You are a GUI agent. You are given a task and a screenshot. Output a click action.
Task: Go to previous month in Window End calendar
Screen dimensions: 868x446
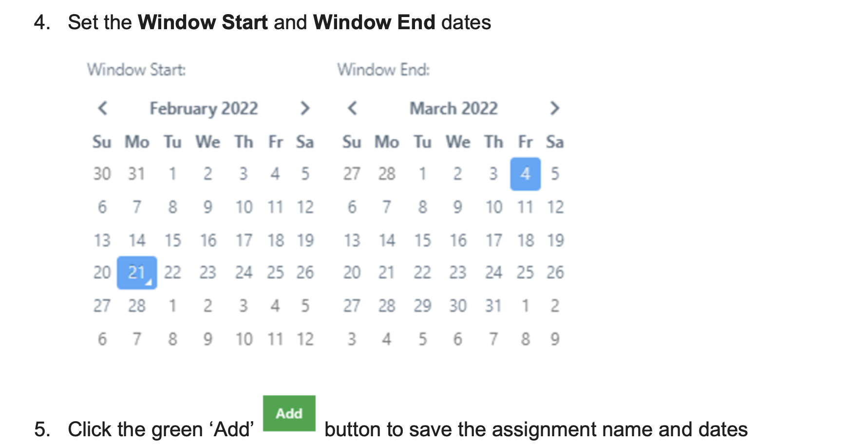[x=352, y=108]
